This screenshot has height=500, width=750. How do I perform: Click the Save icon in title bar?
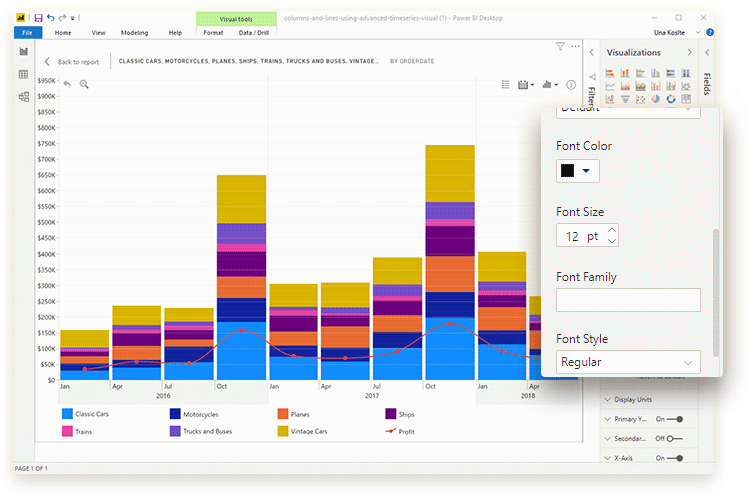[38, 18]
